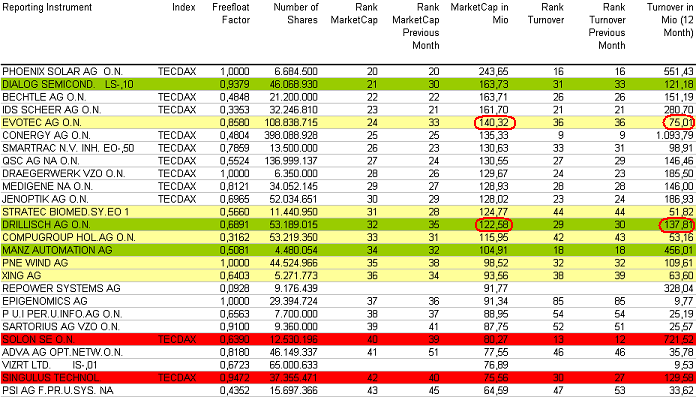Screen dimensions: 696x397
Task: Select share count '4.480.054' for MANZ AUTOMATION
Action: pyautogui.click(x=297, y=250)
